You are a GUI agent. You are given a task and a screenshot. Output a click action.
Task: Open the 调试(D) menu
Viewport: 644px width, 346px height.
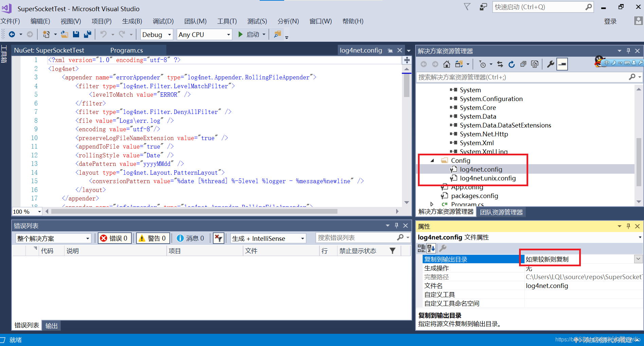[x=163, y=21]
